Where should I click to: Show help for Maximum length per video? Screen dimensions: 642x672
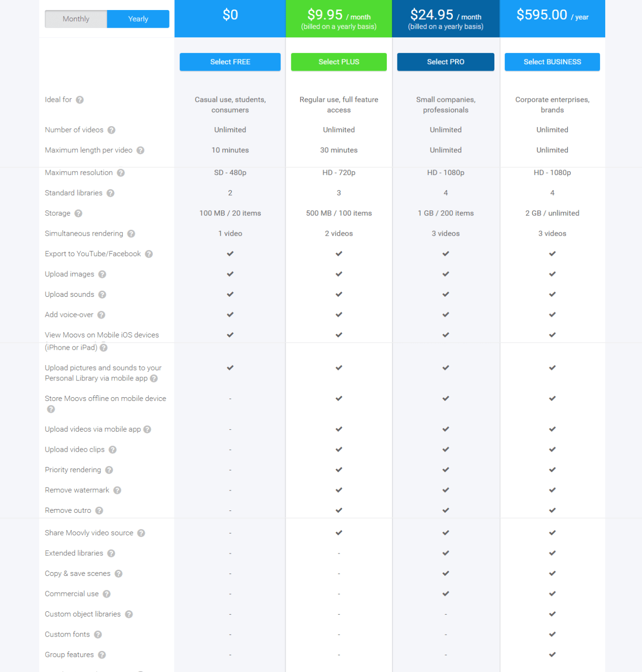pos(140,150)
